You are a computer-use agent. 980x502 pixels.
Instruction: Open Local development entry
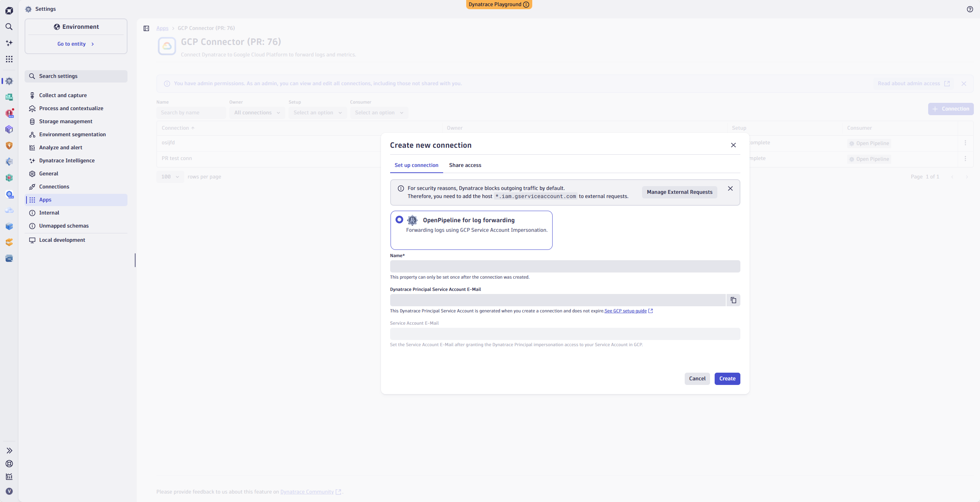76,240
